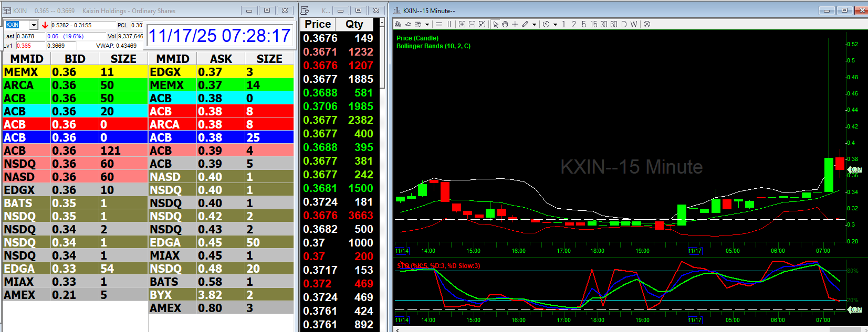Image resolution: width=868 pixels, height=332 pixels.
Task: Click the zoom in icon on chart toolbar
Action: (462, 24)
